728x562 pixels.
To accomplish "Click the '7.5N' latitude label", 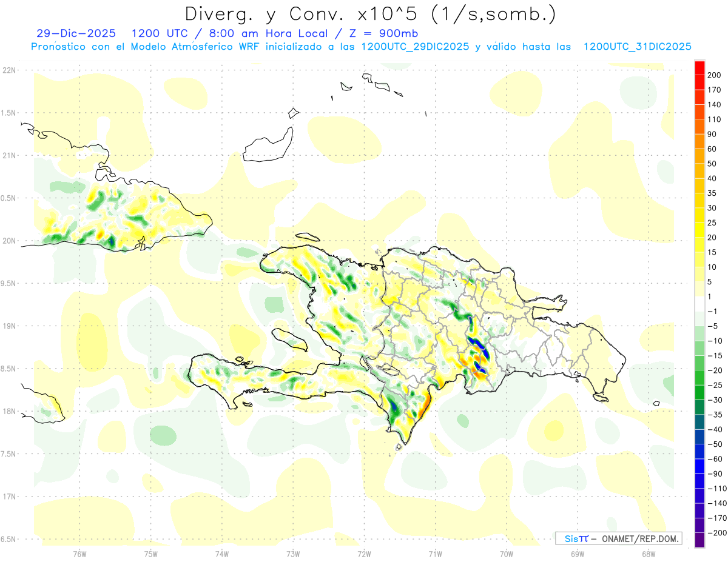I will click(x=9, y=454).
